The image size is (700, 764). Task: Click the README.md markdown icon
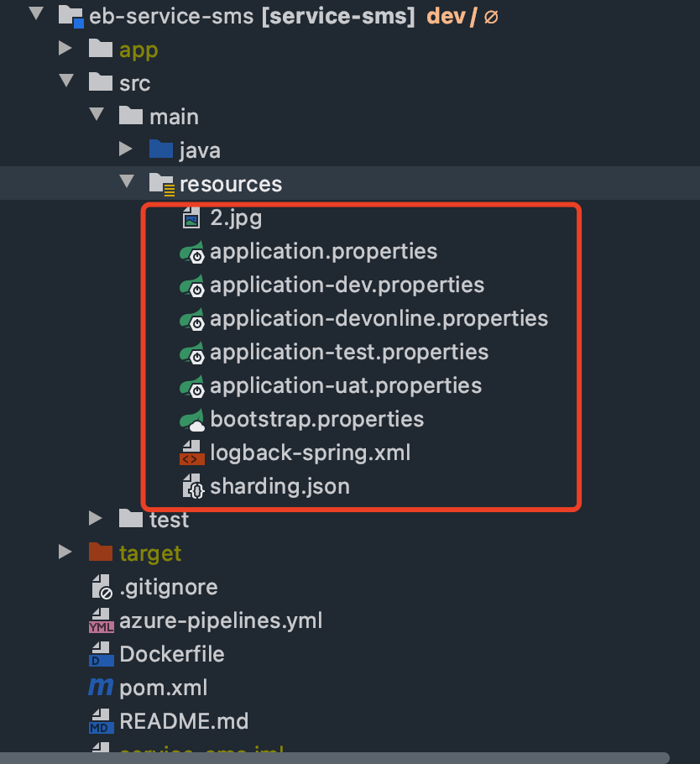pyautogui.click(x=101, y=721)
